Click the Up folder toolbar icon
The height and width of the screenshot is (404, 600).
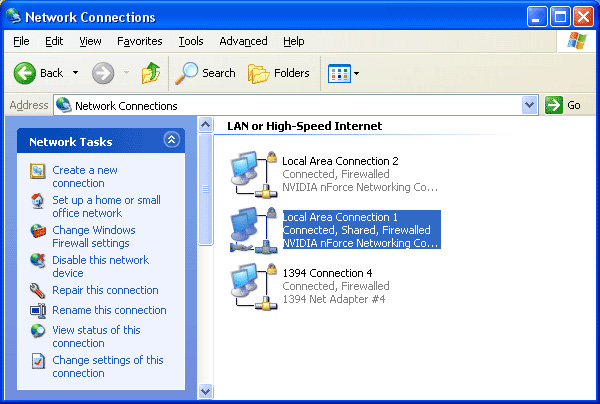(150, 73)
